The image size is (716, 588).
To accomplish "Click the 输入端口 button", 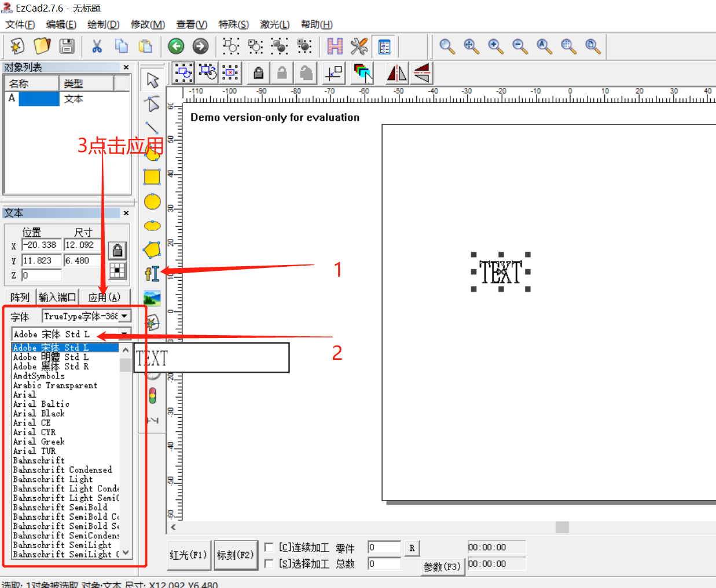I will tap(57, 297).
